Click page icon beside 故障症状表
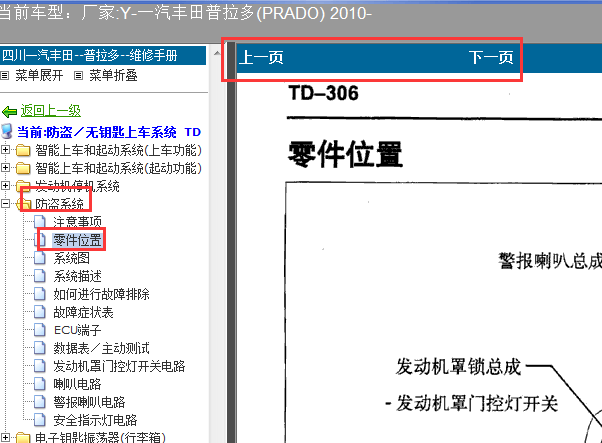Screen dimensions: 602x443 40,312
